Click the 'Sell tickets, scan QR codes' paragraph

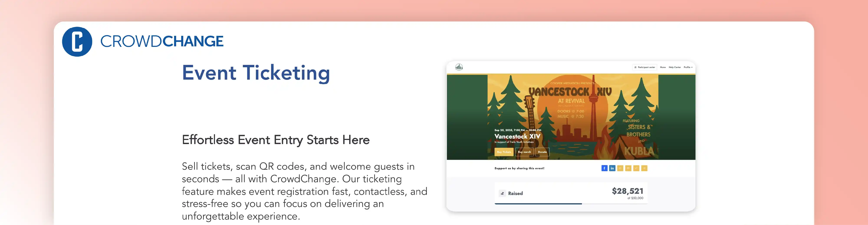(305, 191)
